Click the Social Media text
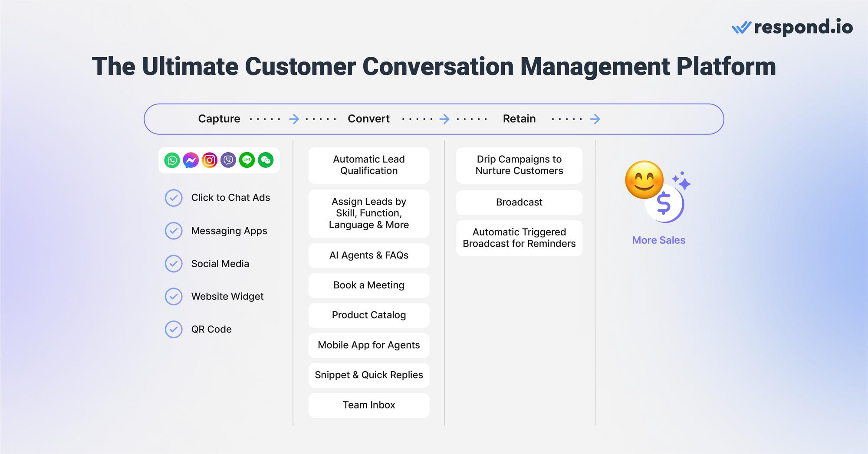 coord(220,264)
